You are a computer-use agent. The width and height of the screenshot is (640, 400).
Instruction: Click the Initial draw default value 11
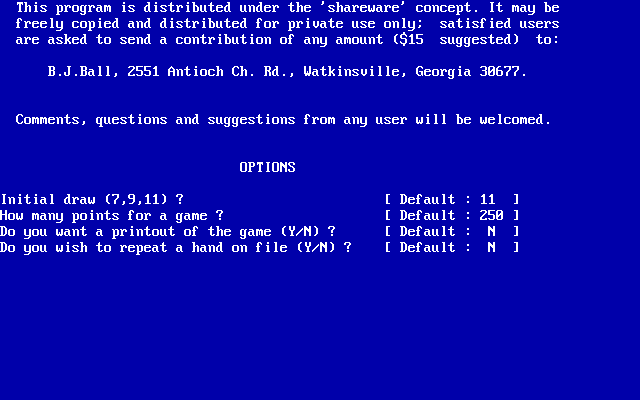tap(488, 199)
